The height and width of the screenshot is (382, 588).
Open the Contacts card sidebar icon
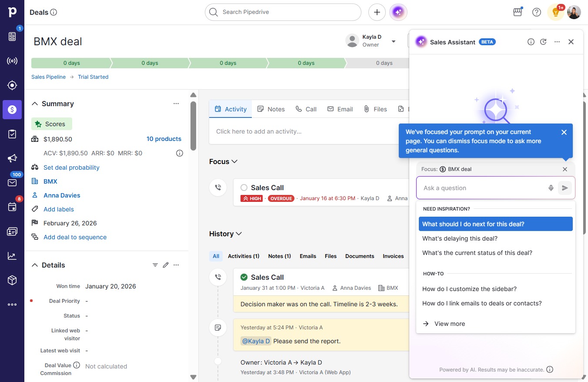click(x=12, y=231)
